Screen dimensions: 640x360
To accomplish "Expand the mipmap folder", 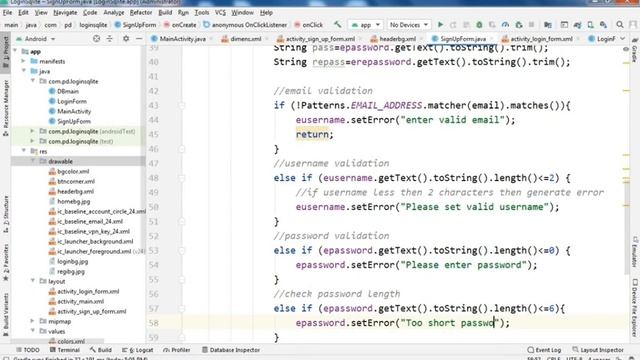I will (33, 321).
